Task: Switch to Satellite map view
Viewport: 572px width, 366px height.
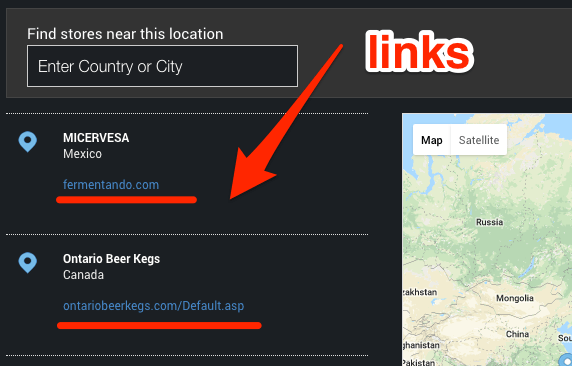Action: pyautogui.click(x=479, y=140)
